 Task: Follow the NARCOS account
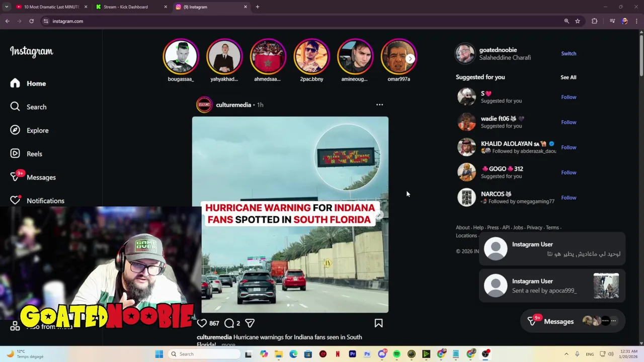coord(569,198)
